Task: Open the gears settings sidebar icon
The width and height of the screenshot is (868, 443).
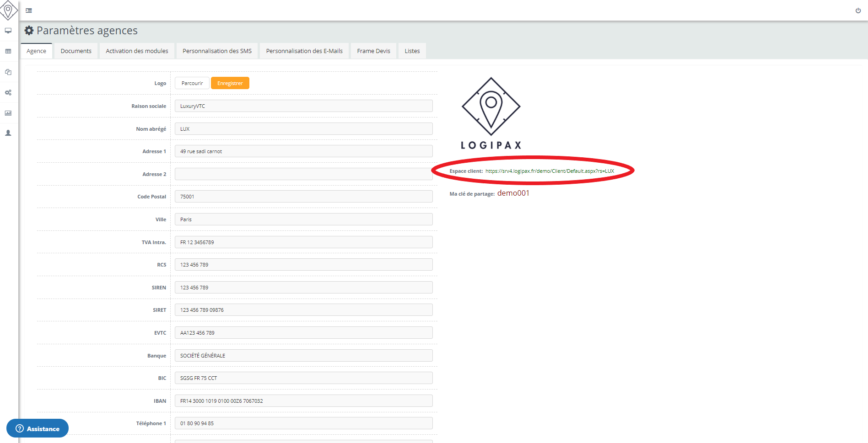Action: 8,92
